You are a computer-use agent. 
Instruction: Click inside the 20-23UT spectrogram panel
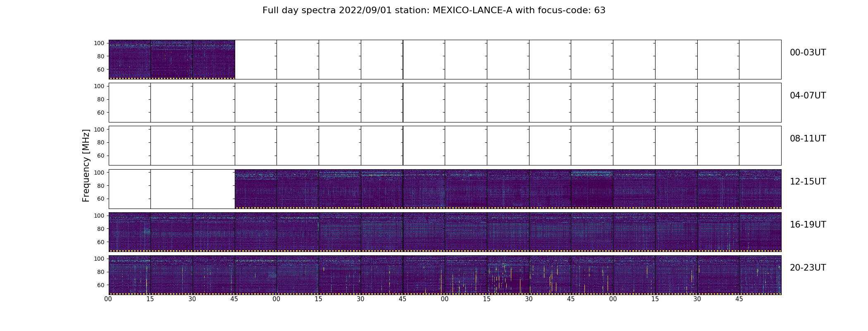(x=445, y=275)
